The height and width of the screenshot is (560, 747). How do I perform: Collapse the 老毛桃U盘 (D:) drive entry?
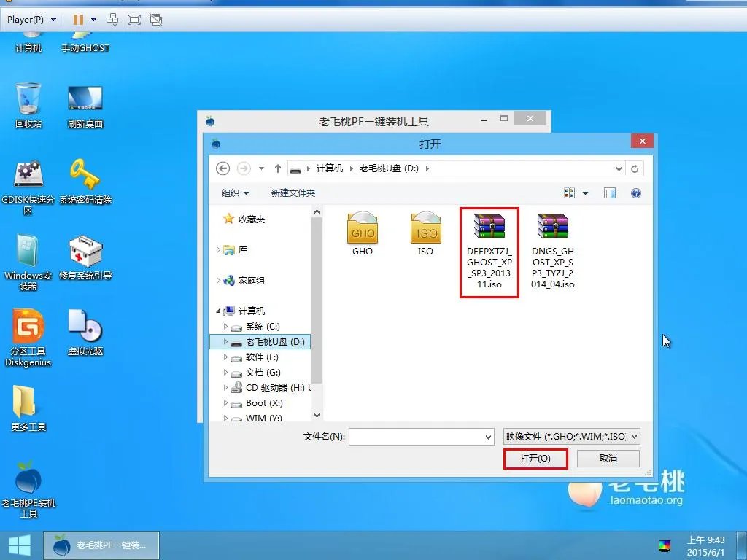[225, 341]
